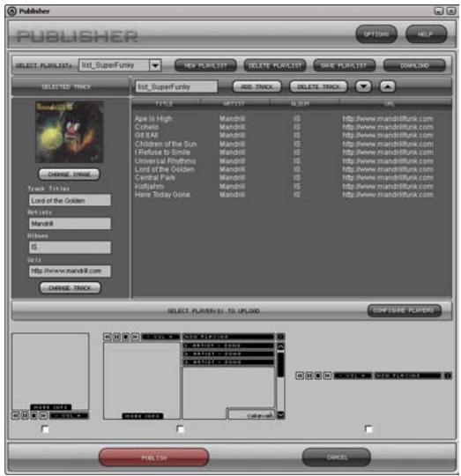Image resolution: width=461 pixels, height=476 pixels.
Task: Click the Publisher app icon in title bar
Action: click(11, 11)
